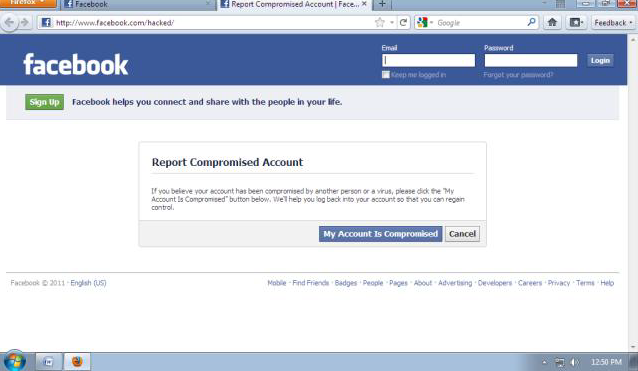Close the Report Compromised Account tab
638x371 pixels.
coord(364,4)
